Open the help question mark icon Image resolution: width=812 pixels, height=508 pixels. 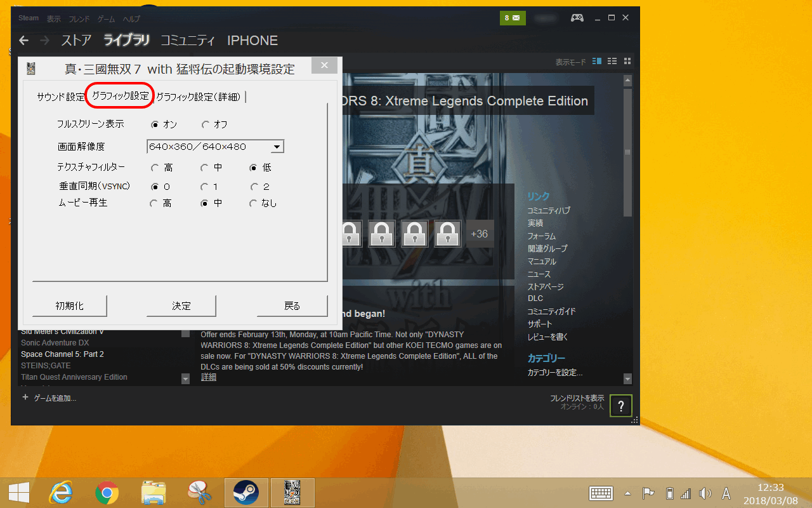coord(620,406)
